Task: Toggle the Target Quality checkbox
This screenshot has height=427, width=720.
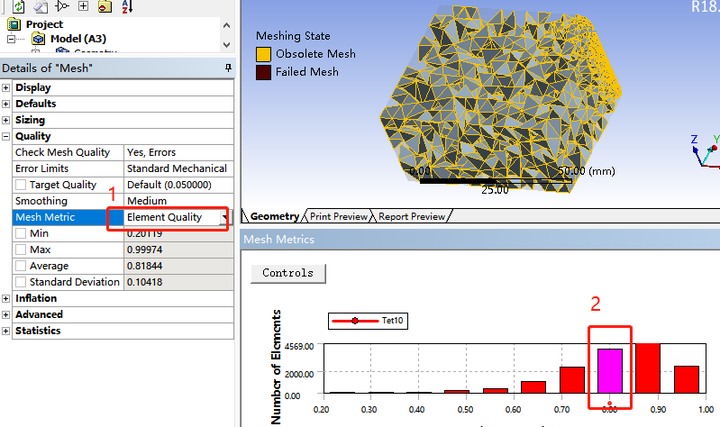Action: point(21,185)
